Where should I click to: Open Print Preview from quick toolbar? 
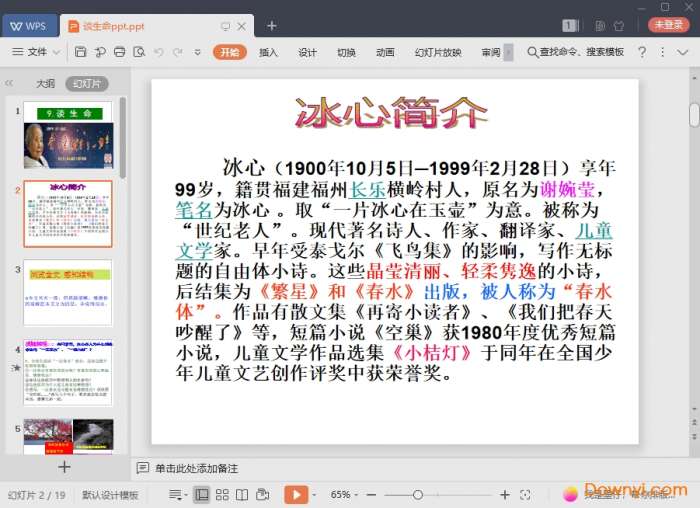139,52
